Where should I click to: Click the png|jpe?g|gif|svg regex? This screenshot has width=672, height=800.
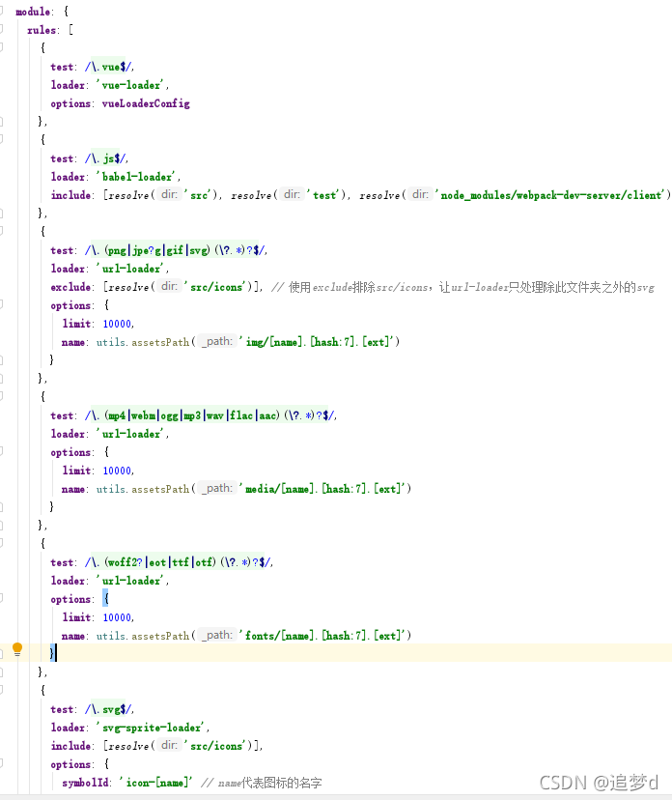click(x=176, y=250)
